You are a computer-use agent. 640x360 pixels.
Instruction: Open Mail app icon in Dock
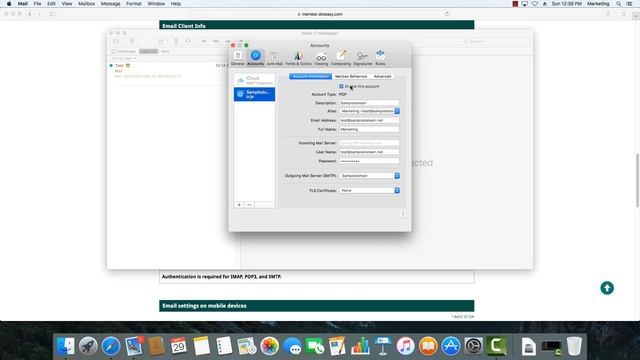(x=134, y=346)
